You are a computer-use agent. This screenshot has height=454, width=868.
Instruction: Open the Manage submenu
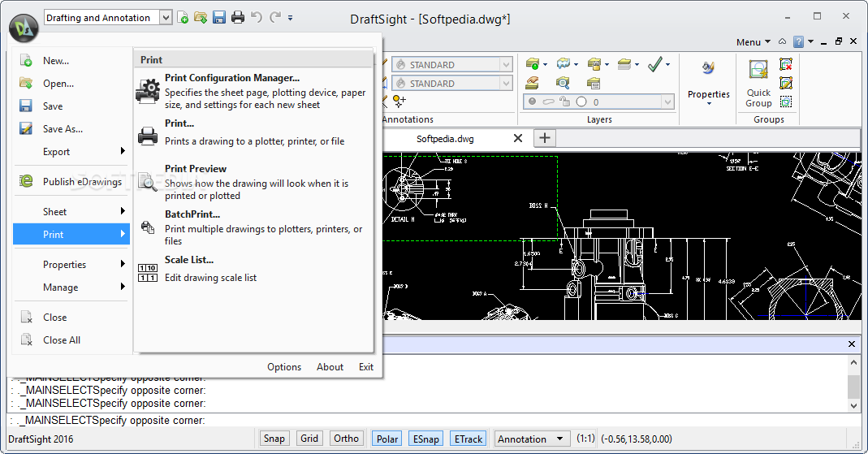(x=71, y=288)
